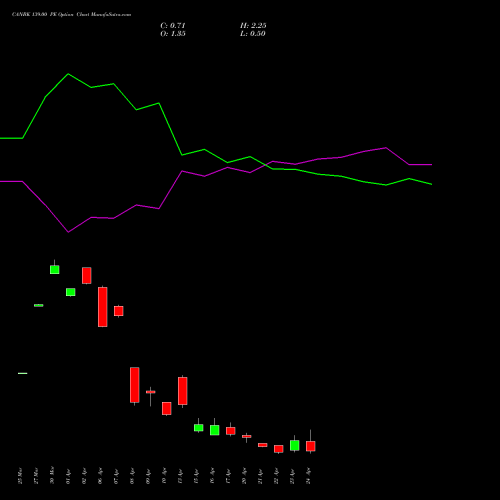
Task: Click the red doji candle for 09 Apr
Action: click(151, 392)
